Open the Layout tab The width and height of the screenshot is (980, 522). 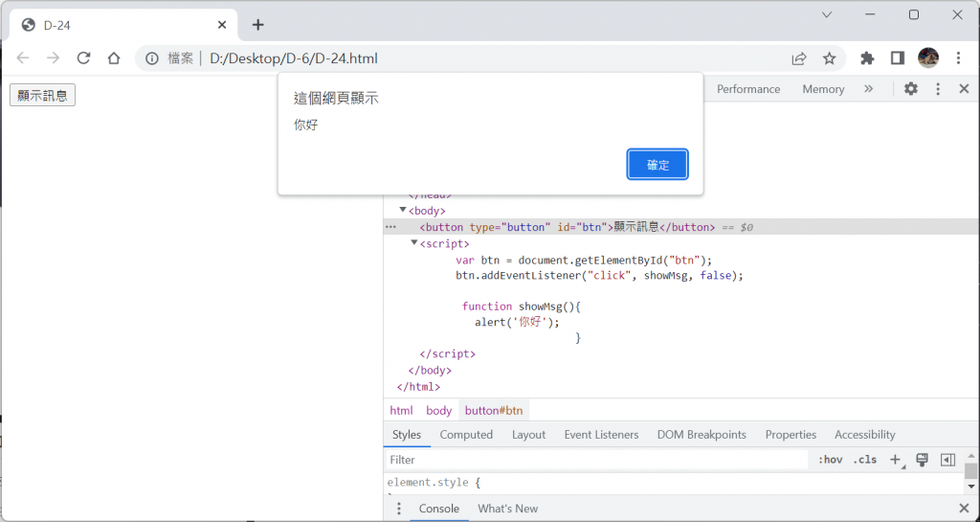[x=528, y=435]
